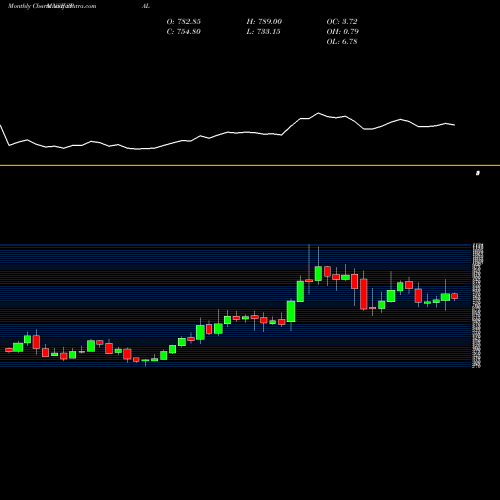This screenshot has height=500, width=500.
Task: Select the OC: 3.72 reading
Action: [342, 22]
